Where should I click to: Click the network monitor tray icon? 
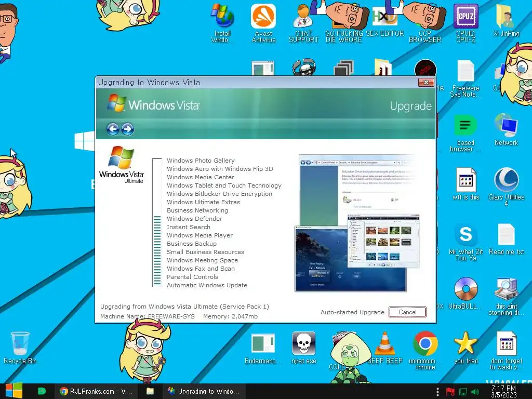(x=463, y=392)
